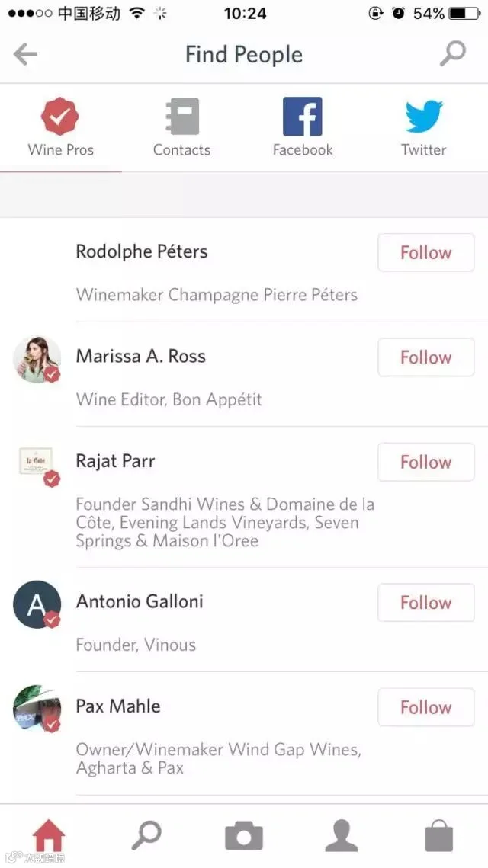Open the camera to scan wine
The height and width of the screenshot is (868, 488).
pyautogui.click(x=244, y=837)
